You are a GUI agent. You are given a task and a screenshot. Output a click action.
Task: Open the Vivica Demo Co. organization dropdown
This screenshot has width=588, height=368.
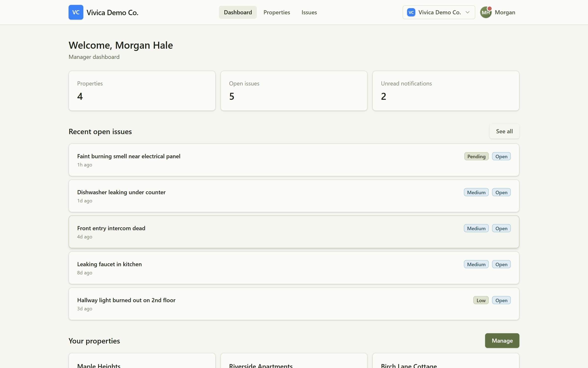tap(439, 12)
